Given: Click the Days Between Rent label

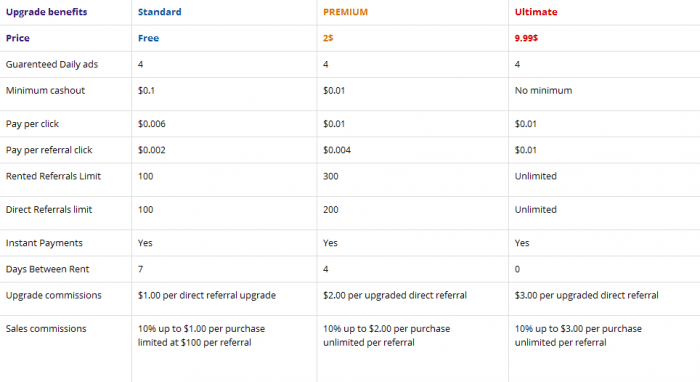Looking at the screenshot, I should click(47, 269).
